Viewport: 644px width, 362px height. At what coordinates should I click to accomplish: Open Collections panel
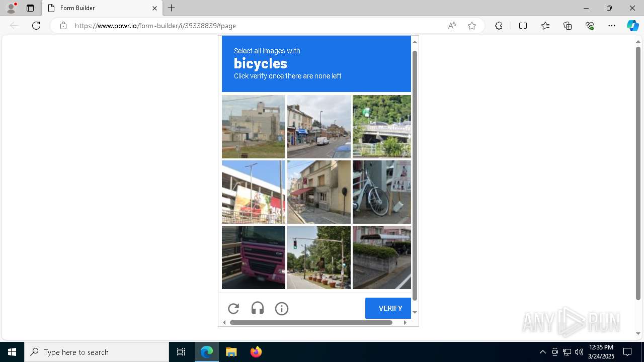click(x=568, y=26)
